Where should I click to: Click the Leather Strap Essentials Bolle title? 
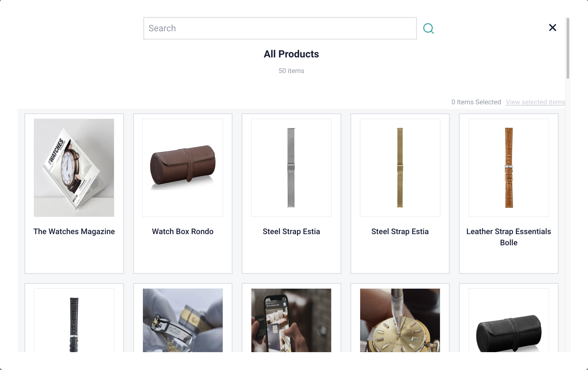tap(509, 237)
